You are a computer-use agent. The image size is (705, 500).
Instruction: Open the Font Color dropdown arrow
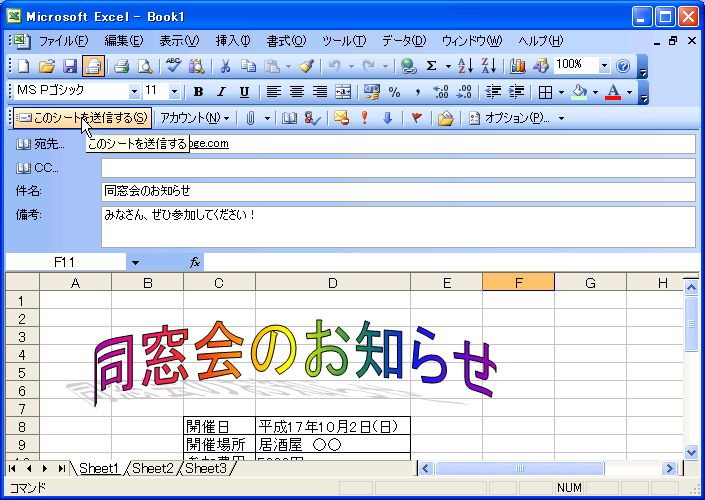629,92
